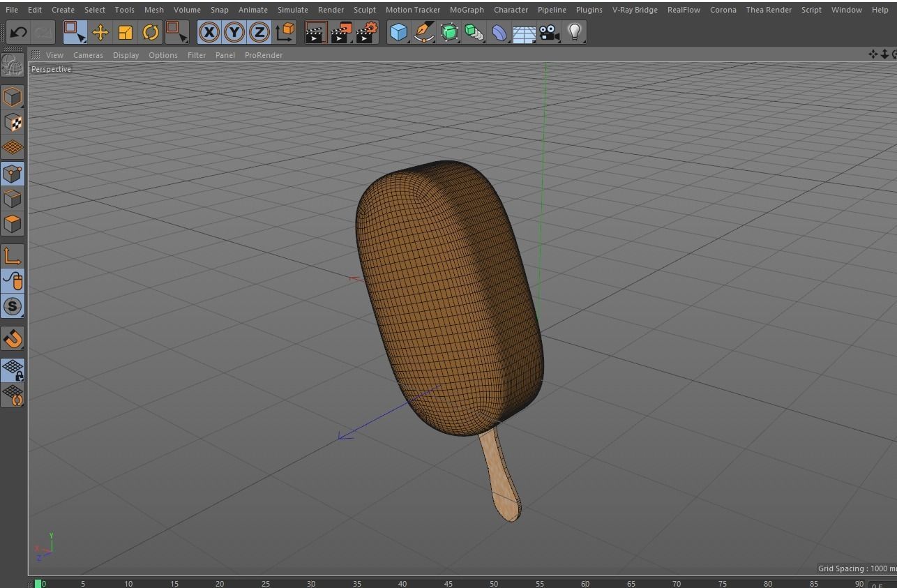Screen dimensions: 897x588
Task: Open the Mesh menu
Action: coord(154,10)
